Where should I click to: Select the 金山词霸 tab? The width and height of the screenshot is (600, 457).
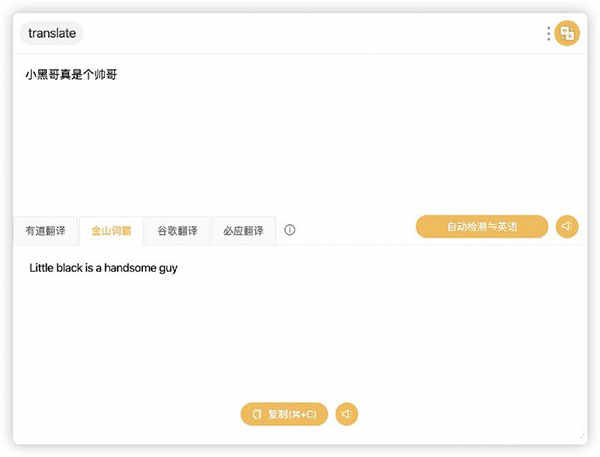click(111, 230)
